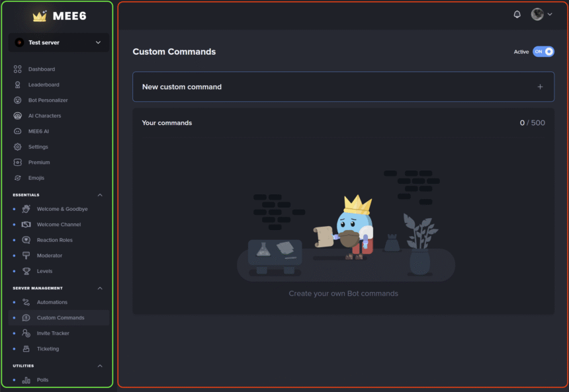The height and width of the screenshot is (392, 569).
Task: Click the notification bell
Action: click(517, 14)
